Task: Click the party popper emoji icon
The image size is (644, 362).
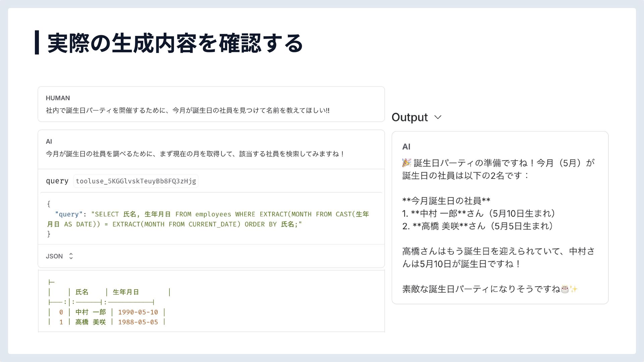Action: pyautogui.click(x=407, y=163)
